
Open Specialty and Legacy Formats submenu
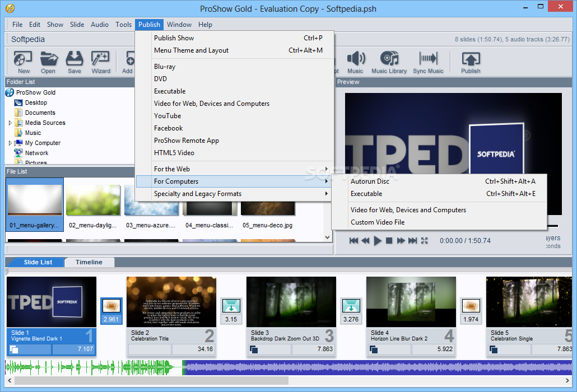pos(235,194)
